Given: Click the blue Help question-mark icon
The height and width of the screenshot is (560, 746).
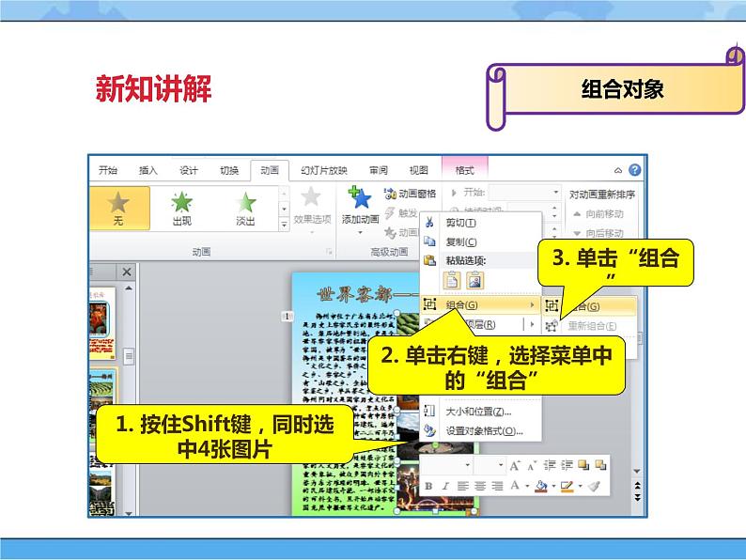Looking at the screenshot, I should click(x=635, y=170).
